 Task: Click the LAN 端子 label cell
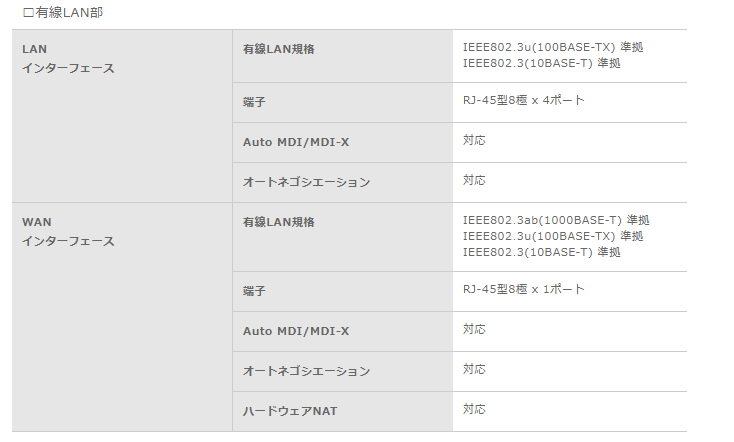coord(343,103)
